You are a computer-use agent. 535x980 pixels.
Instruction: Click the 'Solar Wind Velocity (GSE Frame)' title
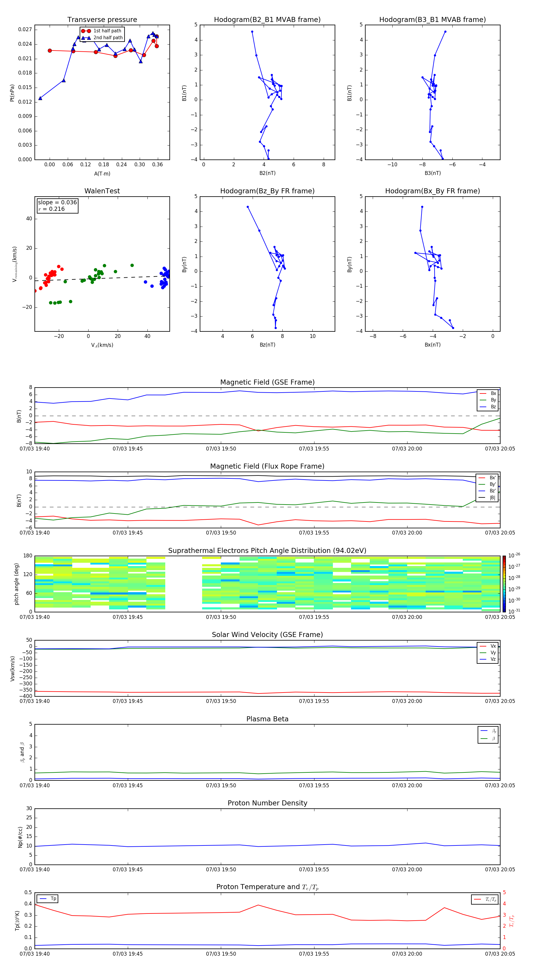tap(267, 635)
